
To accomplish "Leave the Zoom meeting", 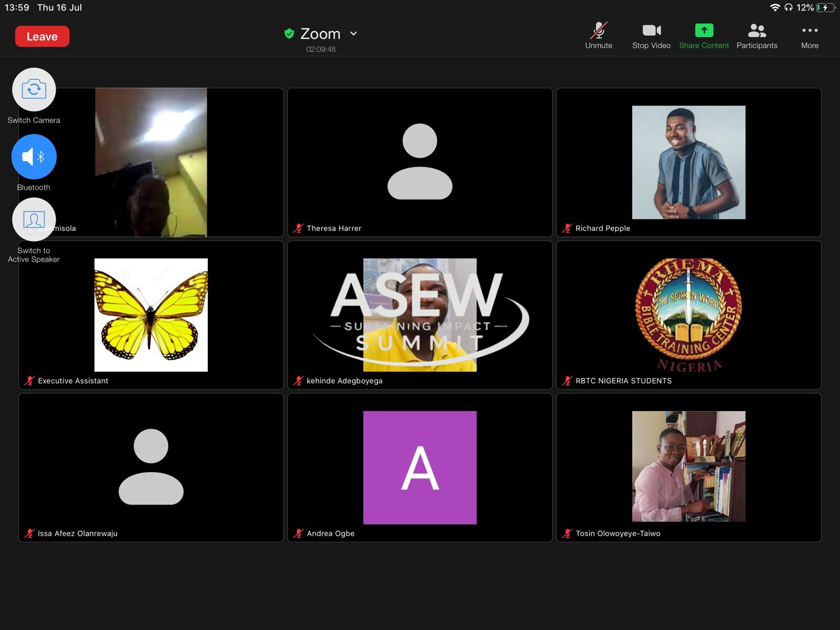I will tap(42, 36).
